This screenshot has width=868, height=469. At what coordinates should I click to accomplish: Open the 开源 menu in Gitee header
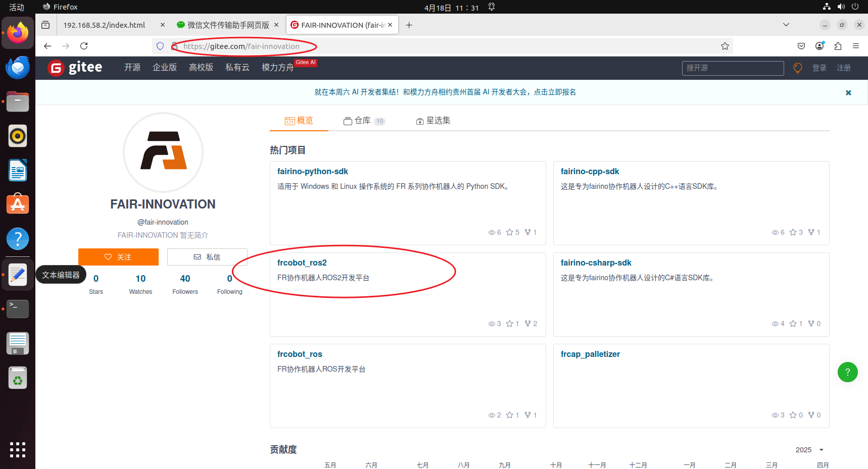click(132, 68)
